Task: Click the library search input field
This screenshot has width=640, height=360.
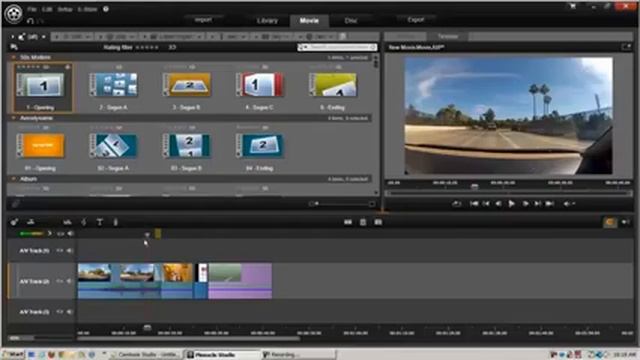Action: pyautogui.click(x=337, y=47)
